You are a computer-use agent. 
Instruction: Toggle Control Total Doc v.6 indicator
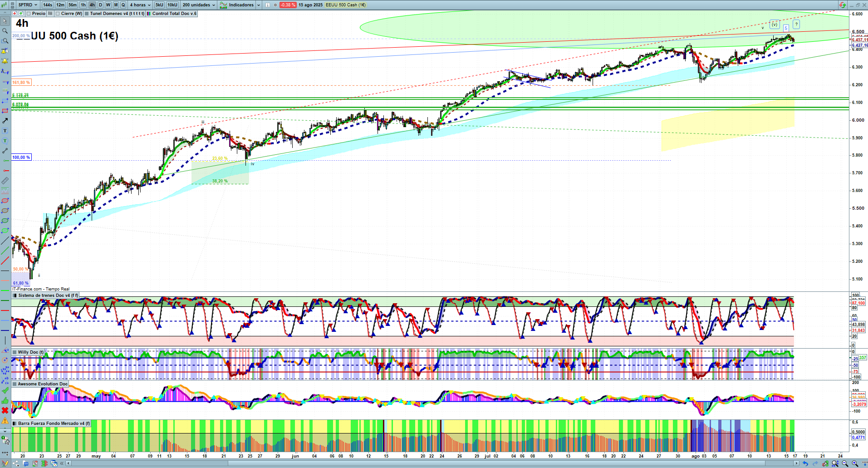coord(149,14)
